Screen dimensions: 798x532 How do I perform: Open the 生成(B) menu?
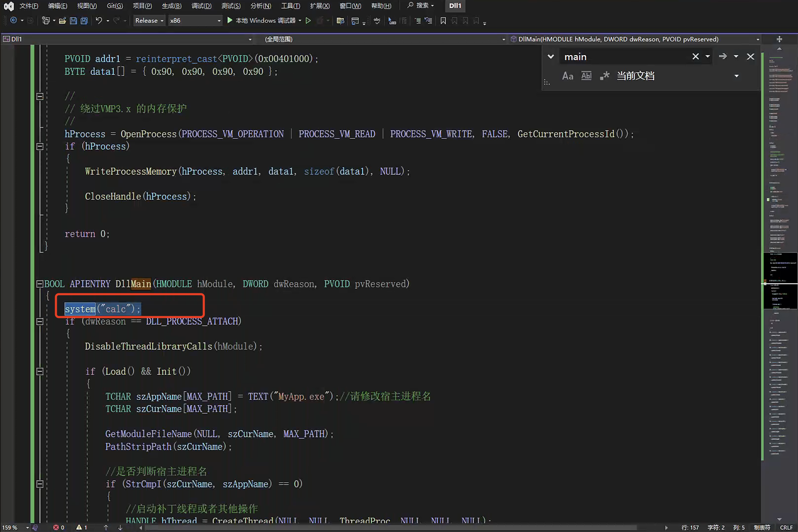171,6
